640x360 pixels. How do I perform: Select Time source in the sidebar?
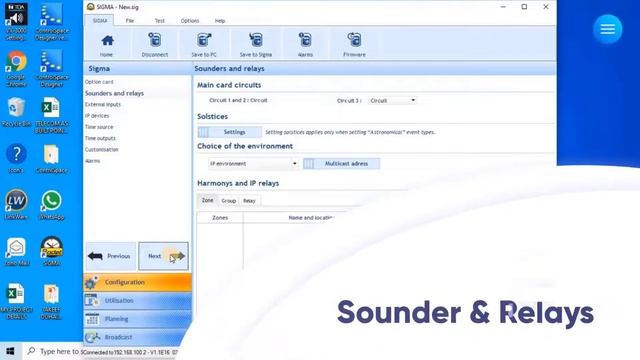tap(99, 127)
